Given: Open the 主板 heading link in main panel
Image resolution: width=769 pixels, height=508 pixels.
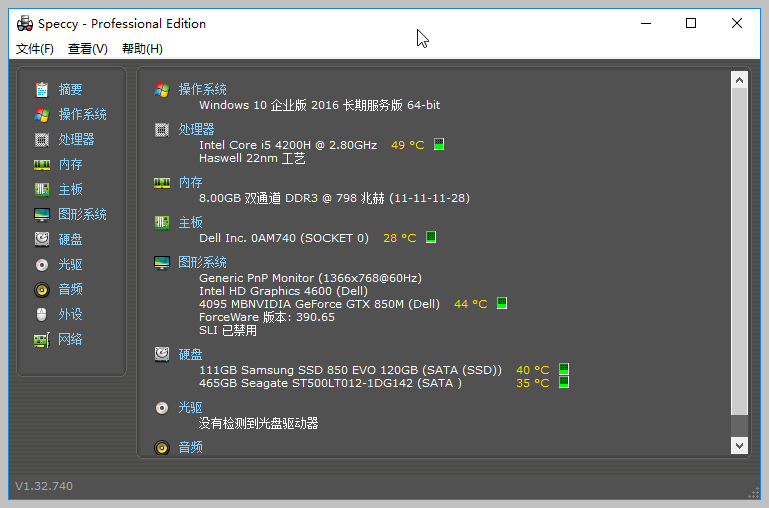Looking at the screenshot, I should click(x=190, y=223).
